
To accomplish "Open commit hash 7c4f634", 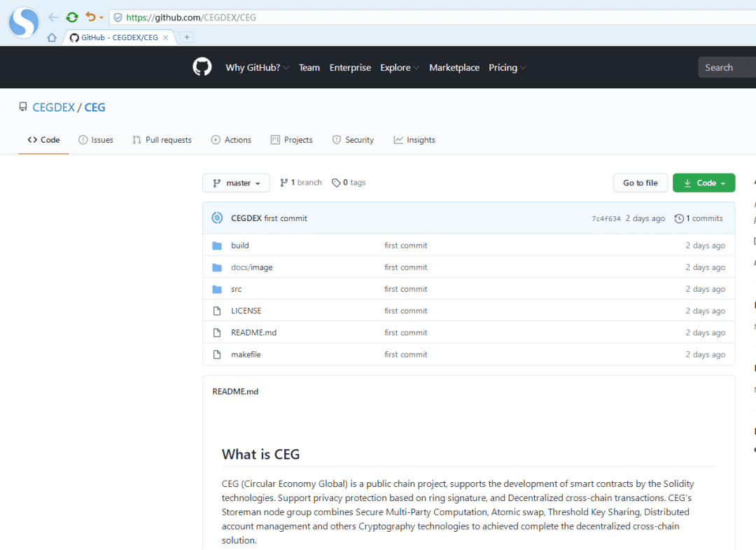I will tap(606, 218).
